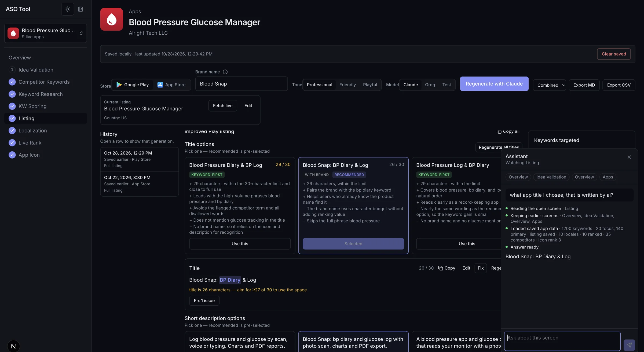Click the Idea Validation assistant chip

click(551, 177)
